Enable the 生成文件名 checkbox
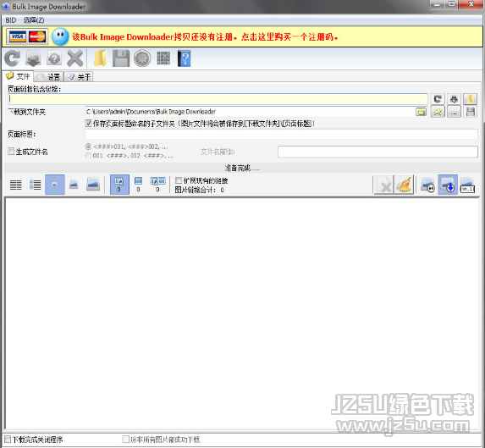This screenshot has height=448, width=485. [x=11, y=152]
